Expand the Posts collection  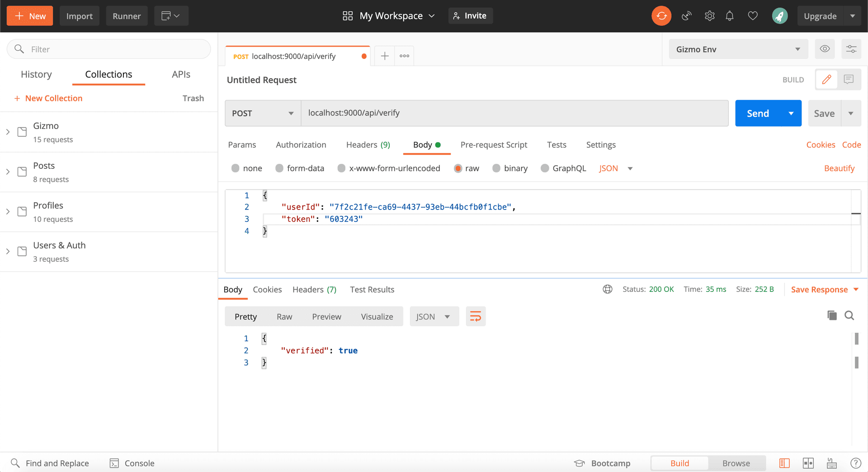[8, 172]
